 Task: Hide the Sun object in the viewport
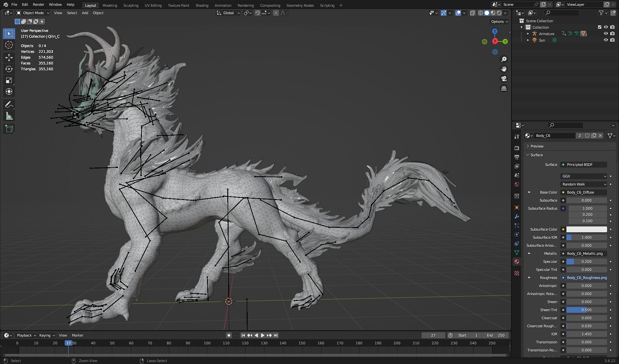click(x=606, y=40)
